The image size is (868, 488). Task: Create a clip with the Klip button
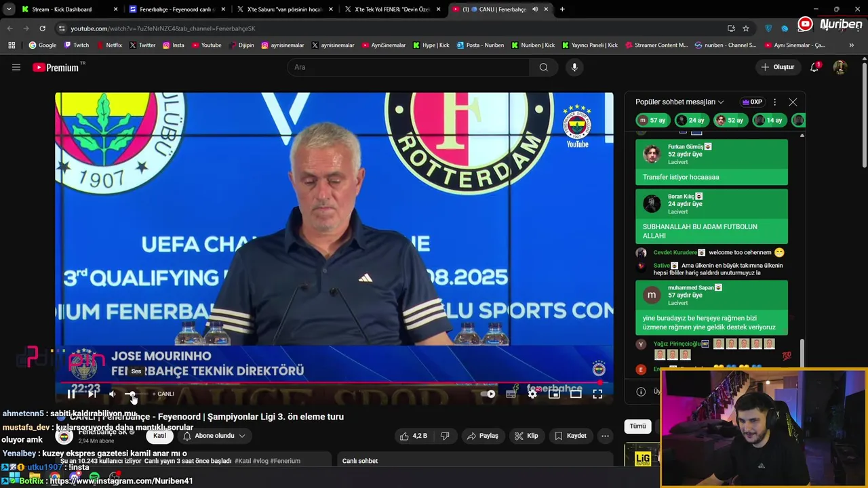pos(526,436)
